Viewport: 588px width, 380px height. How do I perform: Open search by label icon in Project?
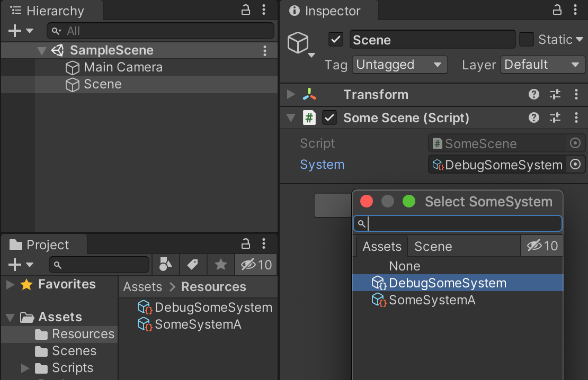pos(193,264)
